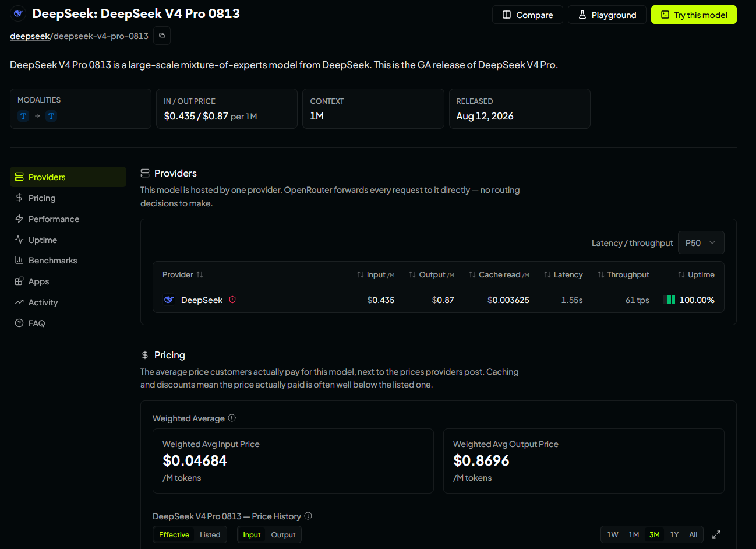
Task: Show info tooltip for Weighted Average
Action: click(x=232, y=418)
